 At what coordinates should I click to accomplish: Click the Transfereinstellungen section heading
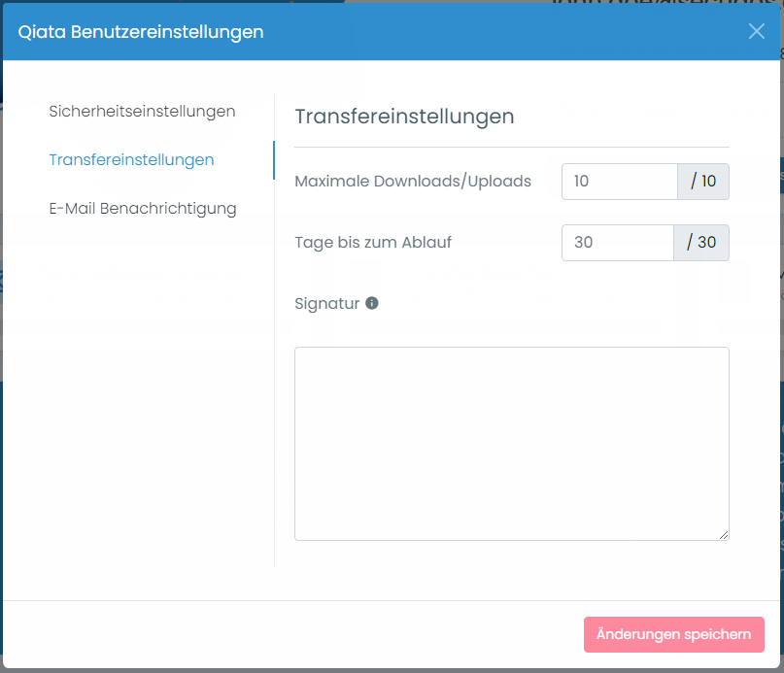pyautogui.click(x=404, y=116)
